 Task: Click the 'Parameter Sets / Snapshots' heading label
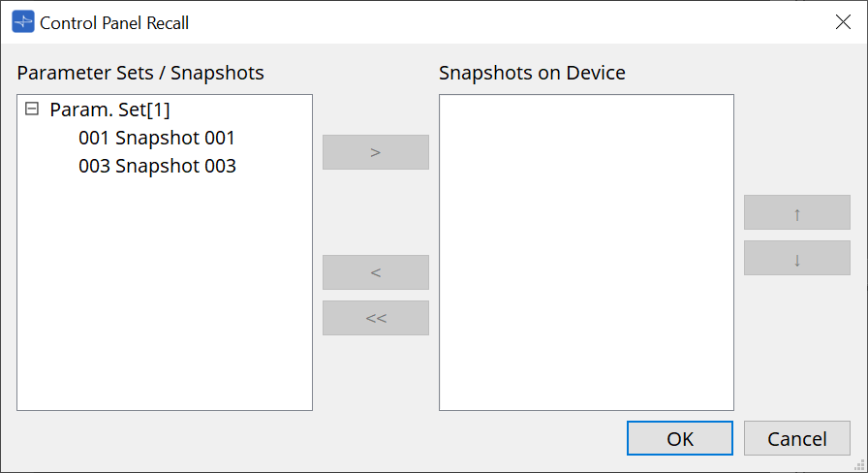(x=140, y=73)
